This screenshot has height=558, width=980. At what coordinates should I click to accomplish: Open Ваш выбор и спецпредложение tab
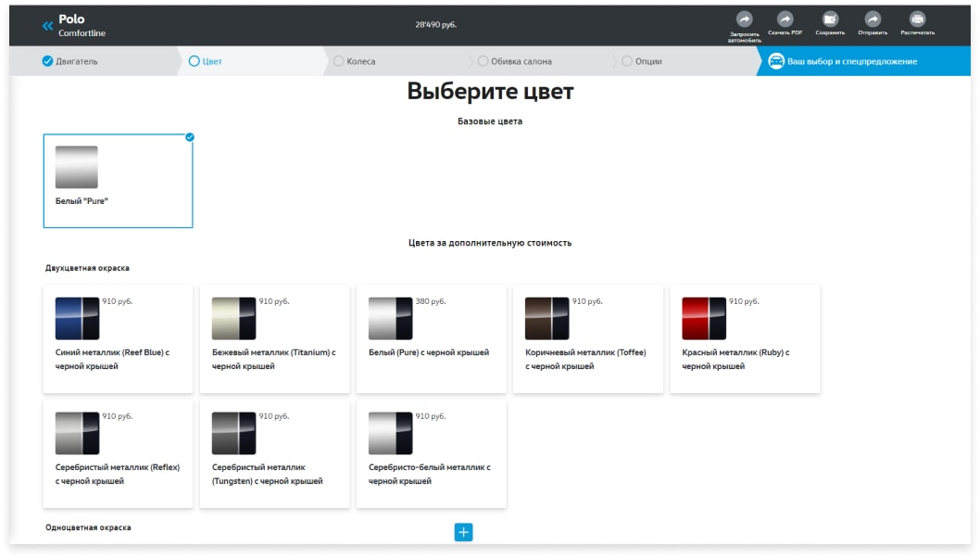click(x=863, y=61)
